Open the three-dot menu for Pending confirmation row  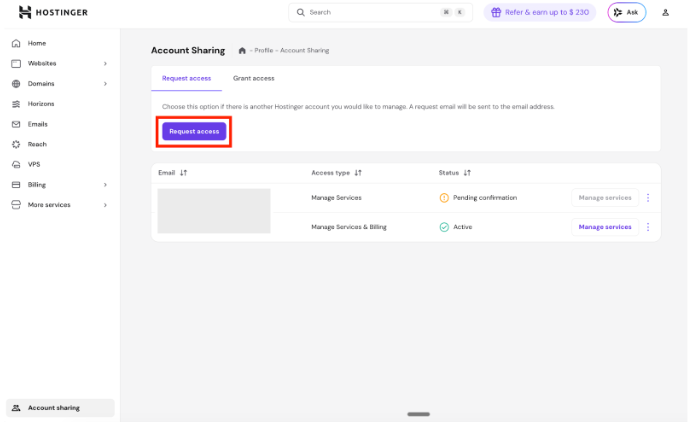[x=648, y=198]
